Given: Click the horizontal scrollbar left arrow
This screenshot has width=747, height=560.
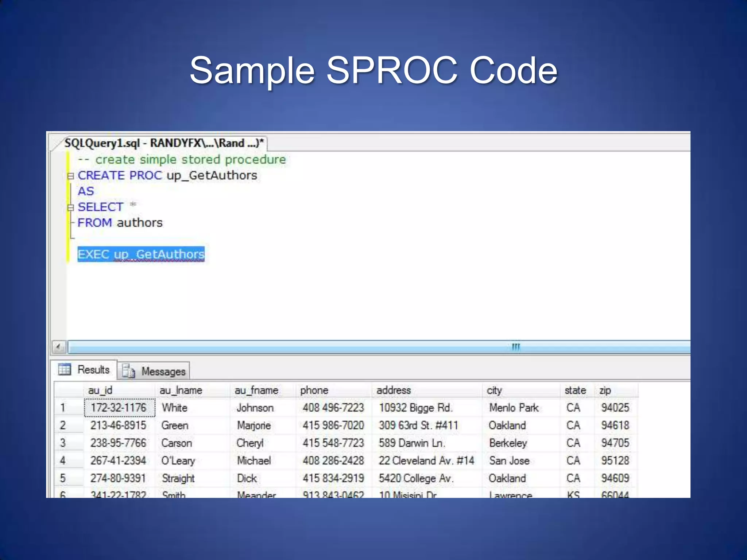Looking at the screenshot, I should [59, 347].
